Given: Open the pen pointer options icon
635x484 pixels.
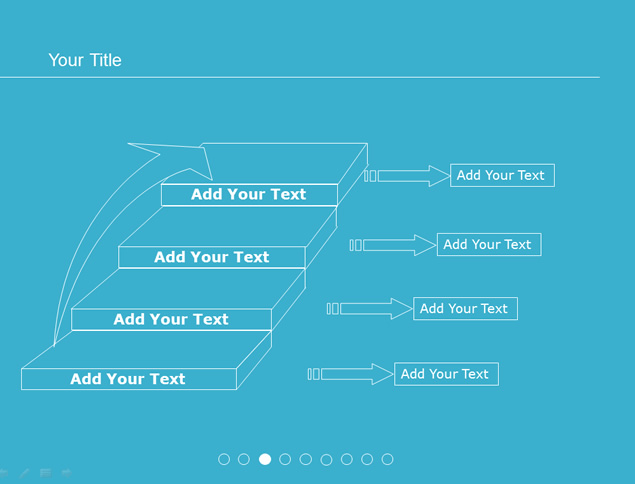Looking at the screenshot, I should pyautogui.click(x=24, y=472).
